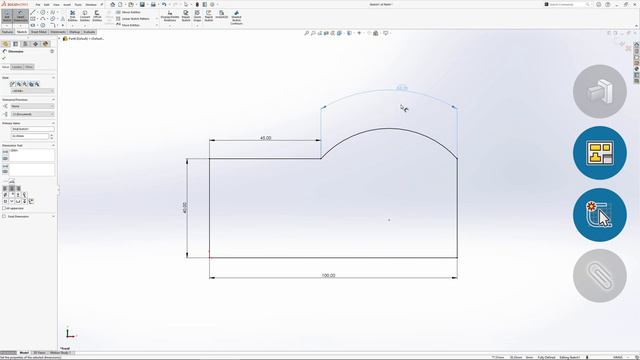Screen dimensions: 640x360
Task: Collapse the Primary Value section
Action: click(53, 123)
